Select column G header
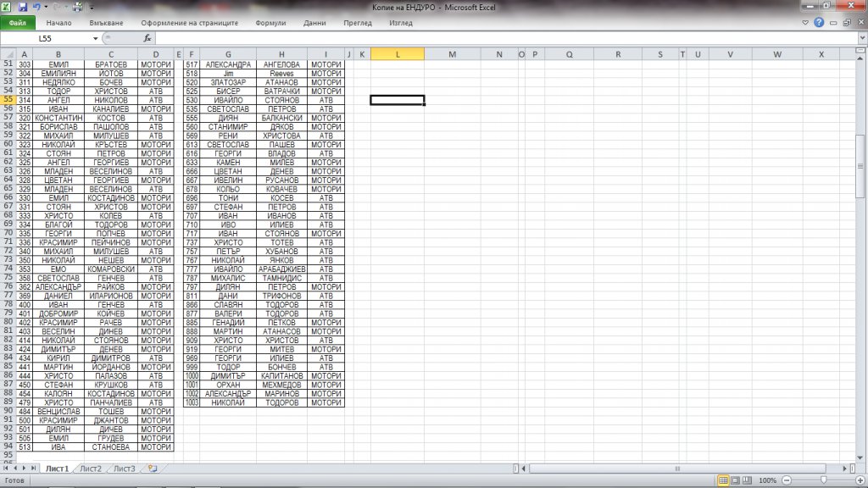 tap(228, 54)
